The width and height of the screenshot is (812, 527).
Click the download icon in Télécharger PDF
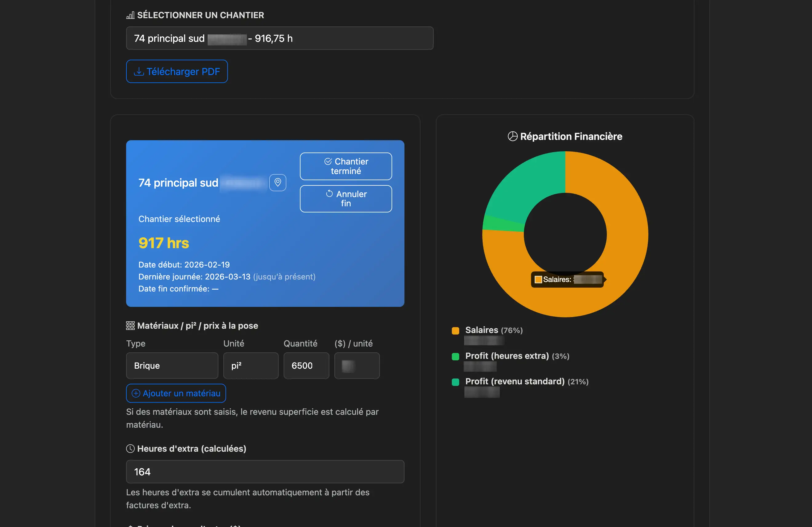click(139, 72)
